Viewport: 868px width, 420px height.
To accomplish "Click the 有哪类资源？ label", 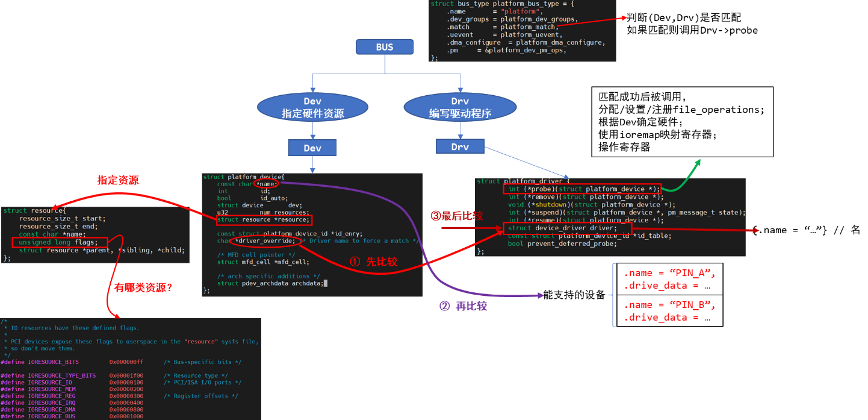I will point(144,287).
